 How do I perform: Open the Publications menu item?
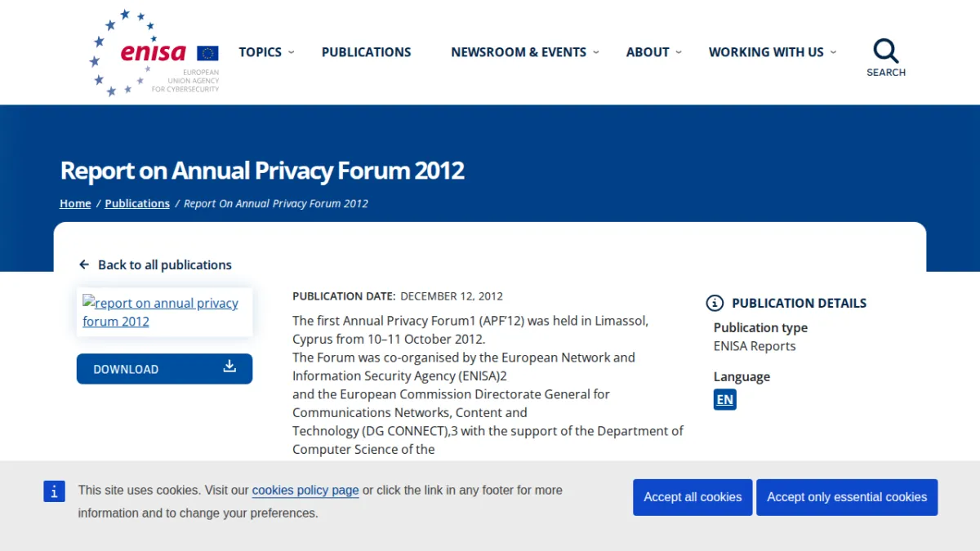(x=367, y=52)
